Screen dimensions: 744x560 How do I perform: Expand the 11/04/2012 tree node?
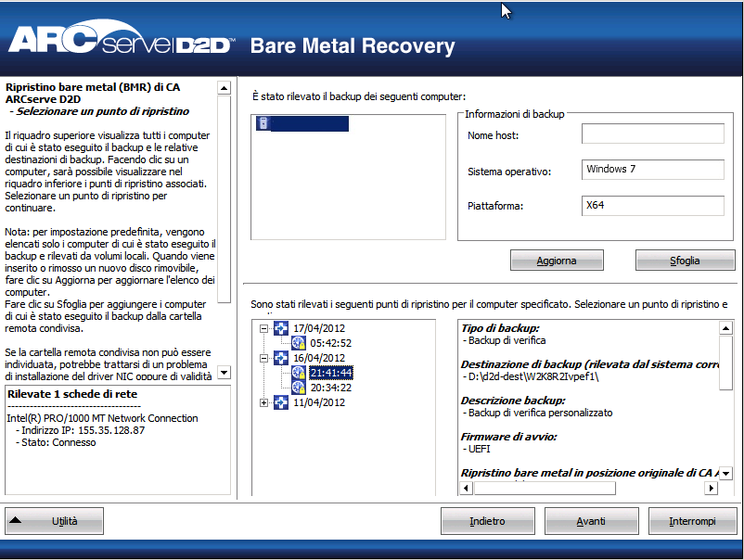pyautogui.click(x=264, y=402)
